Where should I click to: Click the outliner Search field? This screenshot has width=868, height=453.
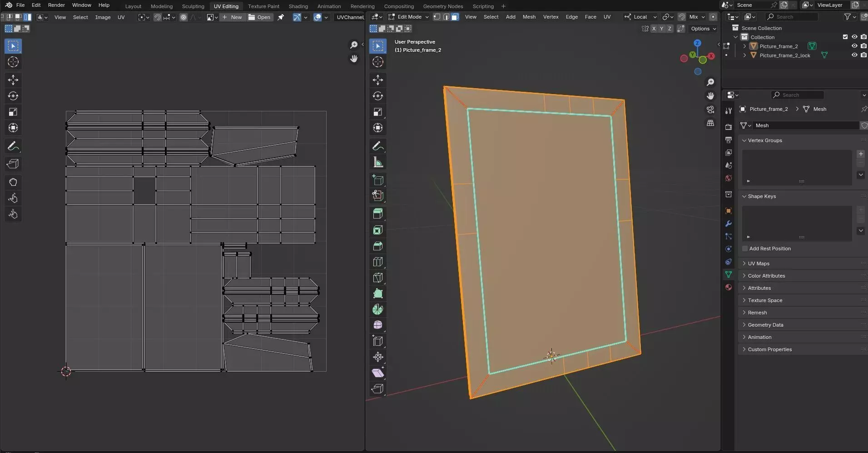(792, 17)
